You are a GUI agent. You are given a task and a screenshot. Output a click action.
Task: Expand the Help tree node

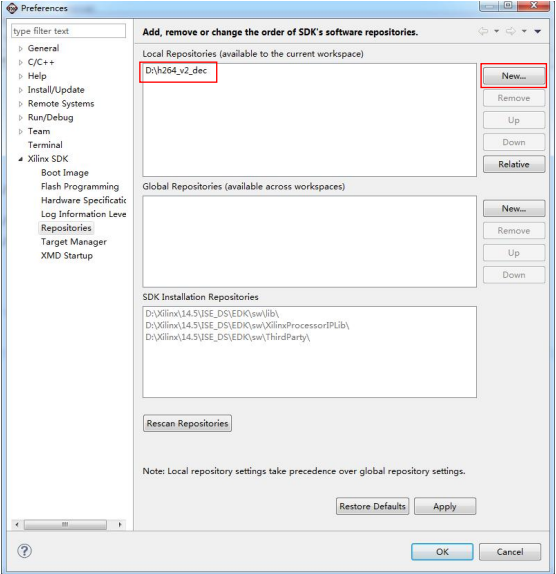pyautogui.click(x=20, y=76)
